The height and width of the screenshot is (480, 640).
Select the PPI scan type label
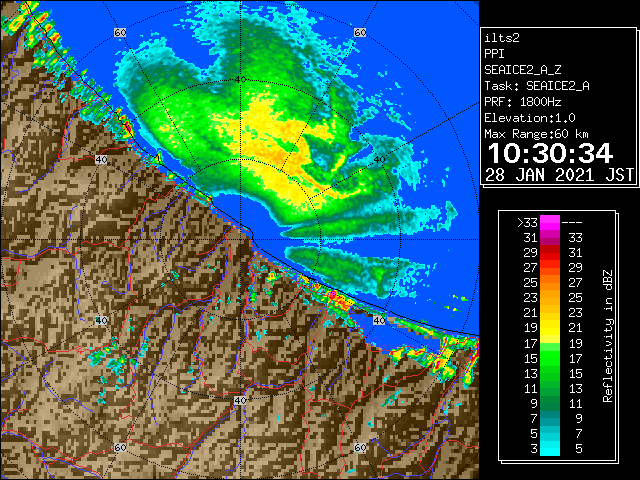click(x=494, y=54)
